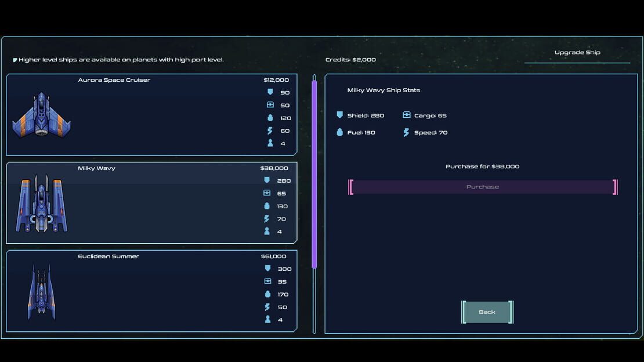
Task: Click the 'Shield: 280' stat text
Action: pos(366,115)
